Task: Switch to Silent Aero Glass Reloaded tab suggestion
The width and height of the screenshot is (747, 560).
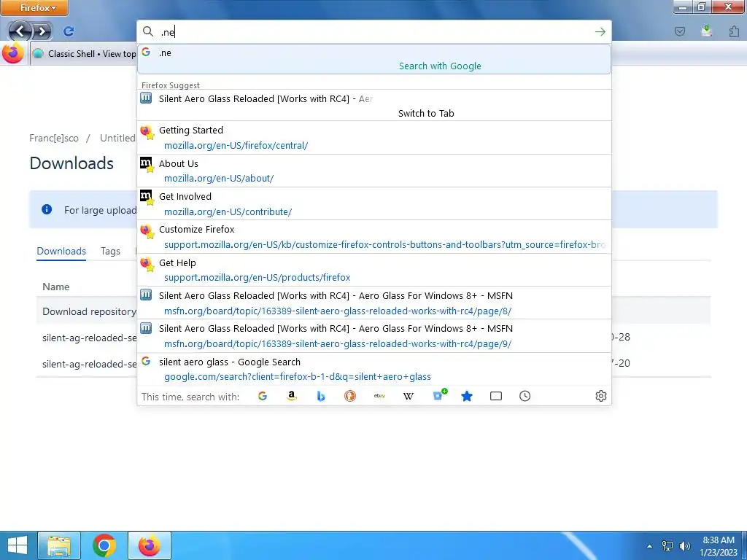Action: pyautogui.click(x=374, y=105)
